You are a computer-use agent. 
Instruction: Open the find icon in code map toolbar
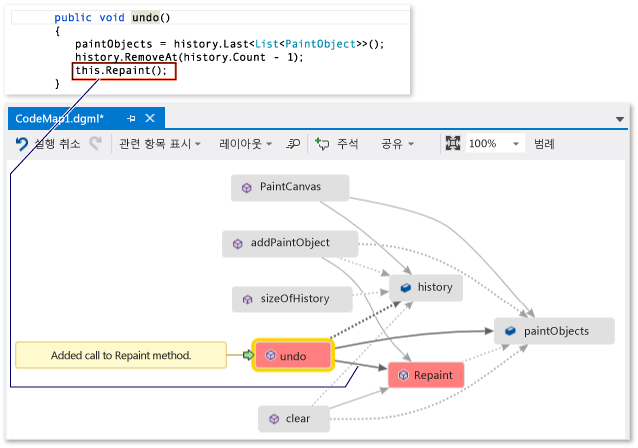coord(293,144)
